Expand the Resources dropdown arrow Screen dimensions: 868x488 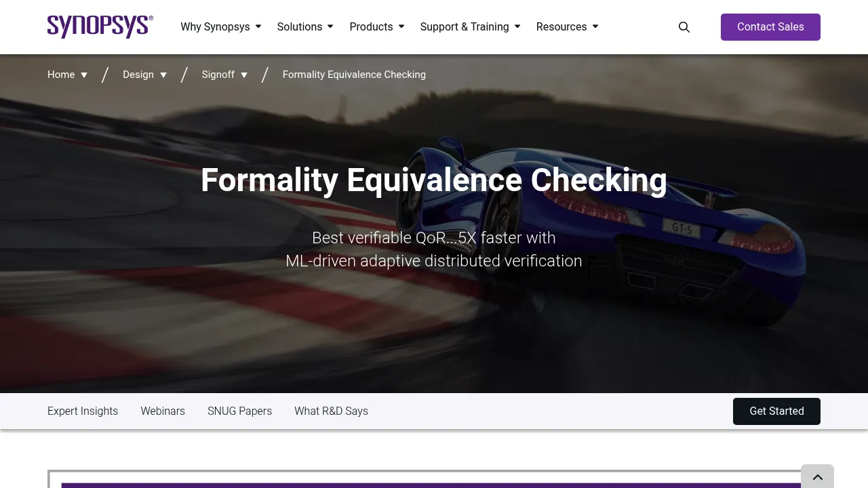tap(595, 26)
